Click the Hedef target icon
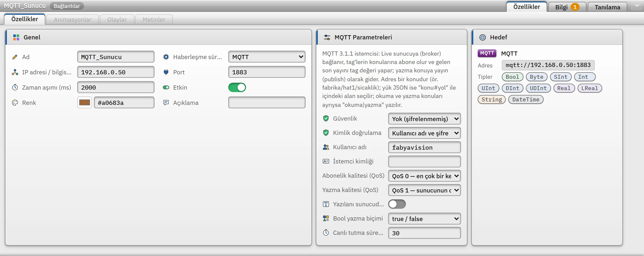 click(x=482, y=37)
